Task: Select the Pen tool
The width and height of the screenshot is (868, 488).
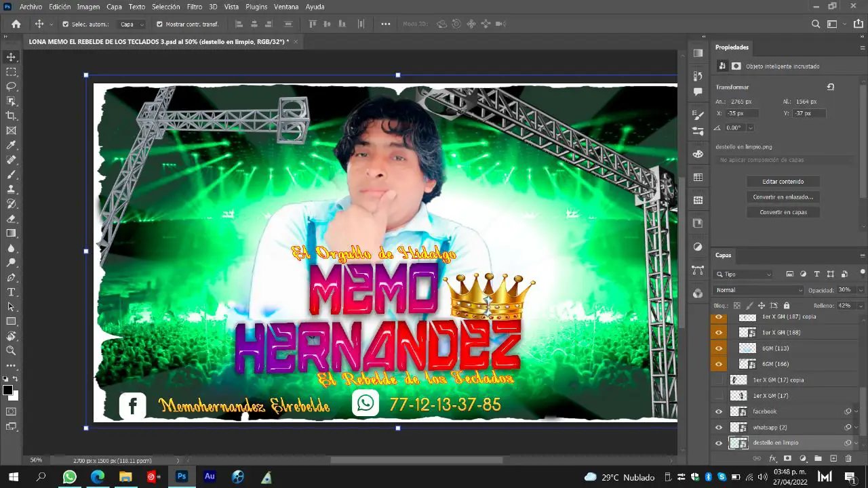Action: (12, 277)
